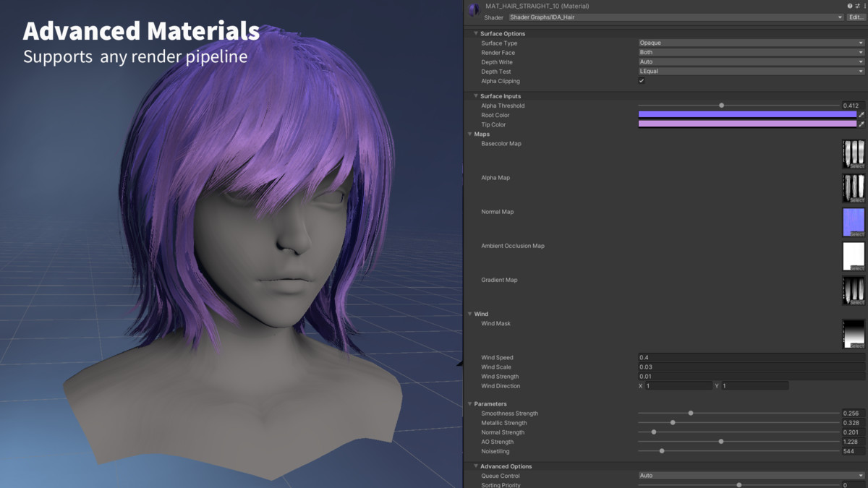Click the Tip Color eyedropper
The width and height of the screenshot is (868, 488).
pyautogui.click(x=861, y=124)
